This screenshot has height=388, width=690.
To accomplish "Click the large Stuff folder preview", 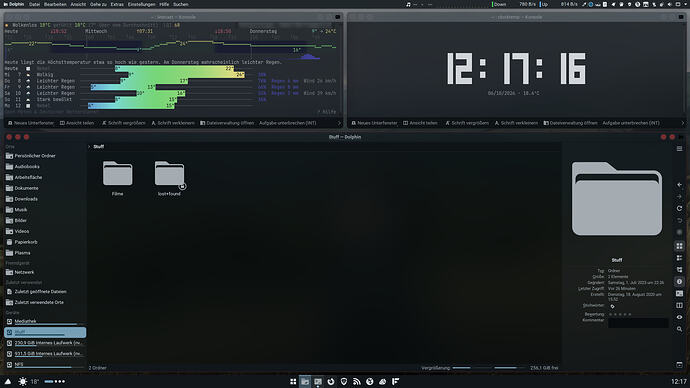I will [617, 198].
